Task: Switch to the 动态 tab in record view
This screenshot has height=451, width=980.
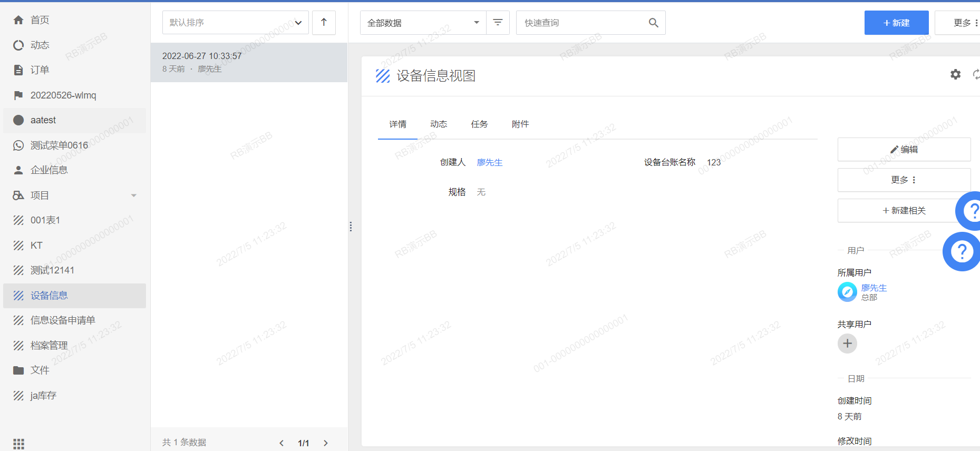Action: [x=439, y=124]
